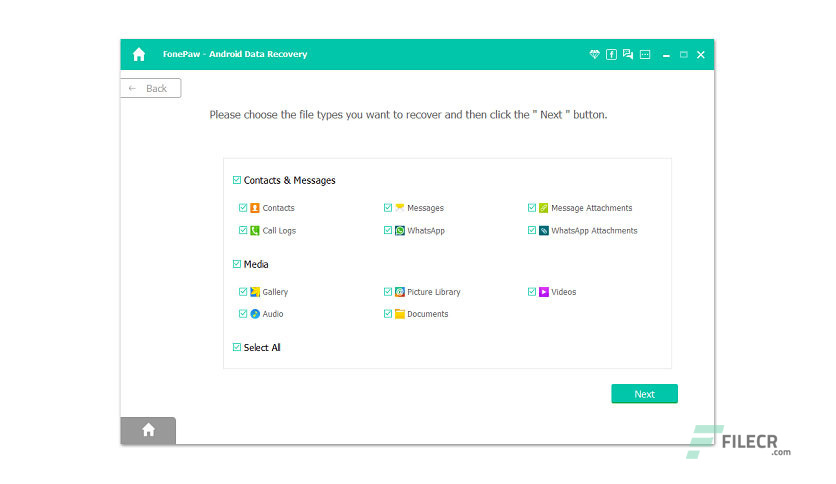This screenshot has width=836, height=484.
Task: Click the 'Contacts & Messages' heading text
Action: tap(290, 180)
